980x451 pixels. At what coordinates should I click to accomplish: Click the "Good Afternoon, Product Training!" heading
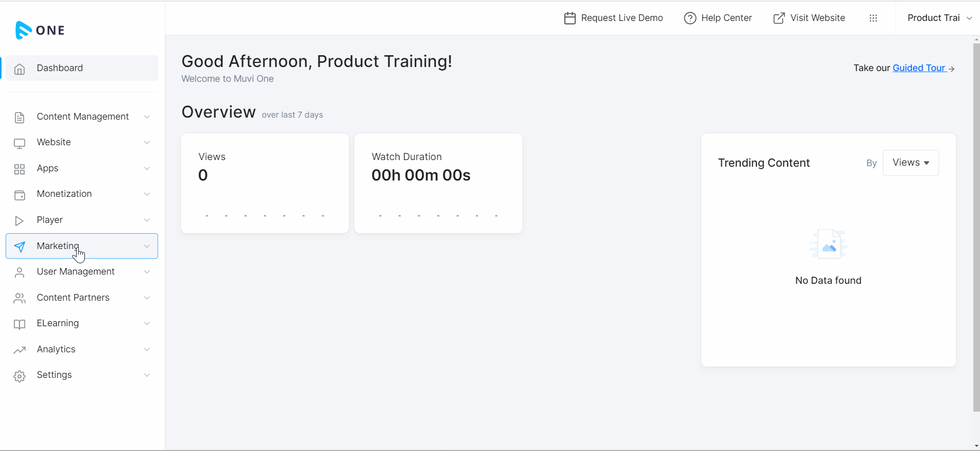click(317, 61)
